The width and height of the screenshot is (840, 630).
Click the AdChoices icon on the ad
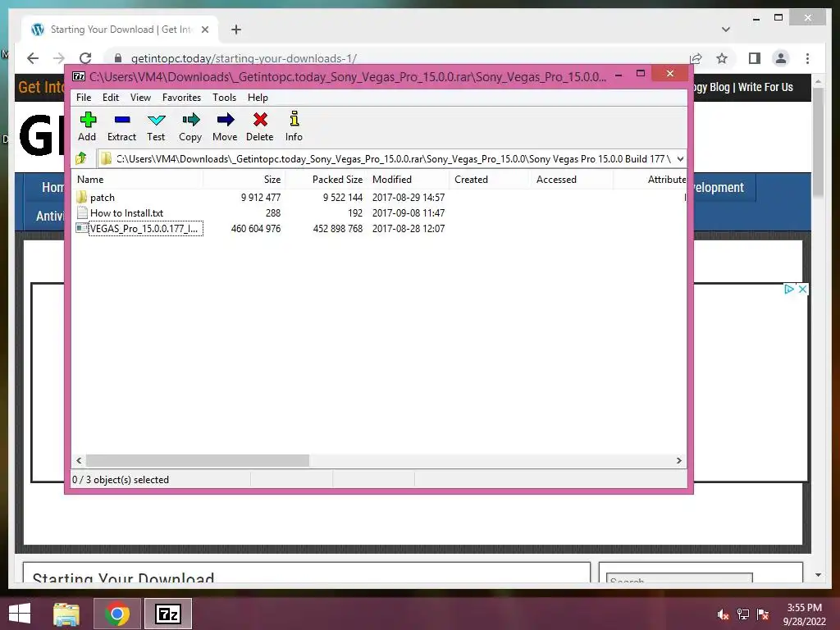pyautogui.click(x=789, y=289)
